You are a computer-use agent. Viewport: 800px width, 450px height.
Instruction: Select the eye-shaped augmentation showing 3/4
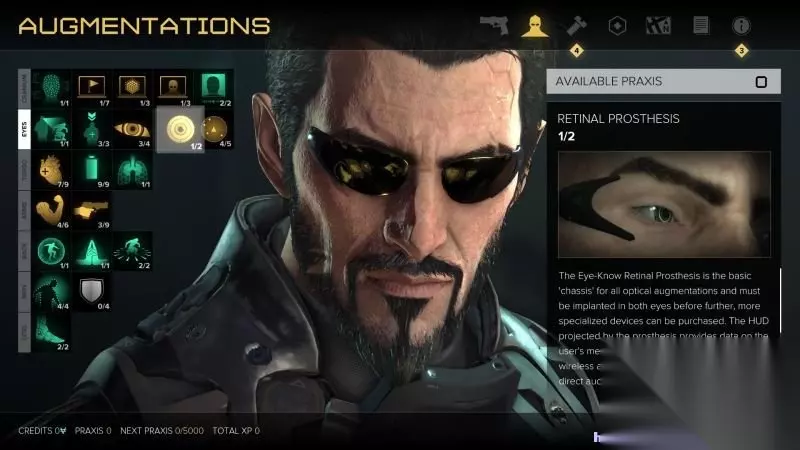point(132,130)
